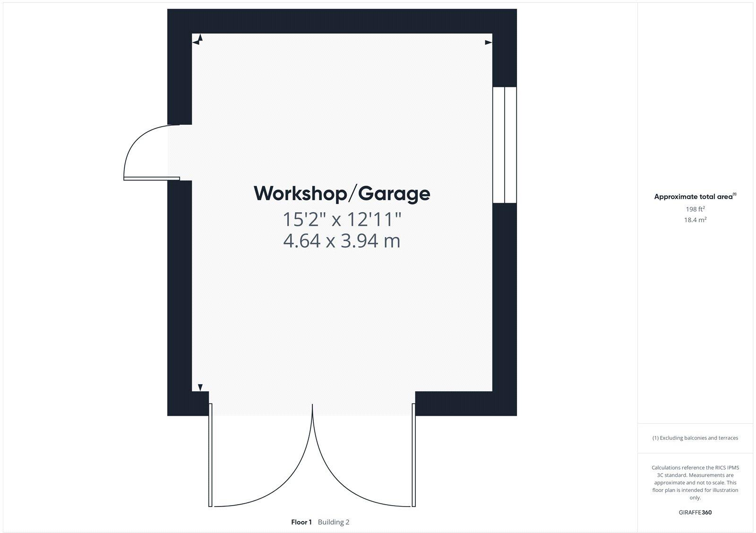Click the Floor 1 label
The height and width of the screenshot is (533, 756).
pyautogui.click(x=301, y=522)
